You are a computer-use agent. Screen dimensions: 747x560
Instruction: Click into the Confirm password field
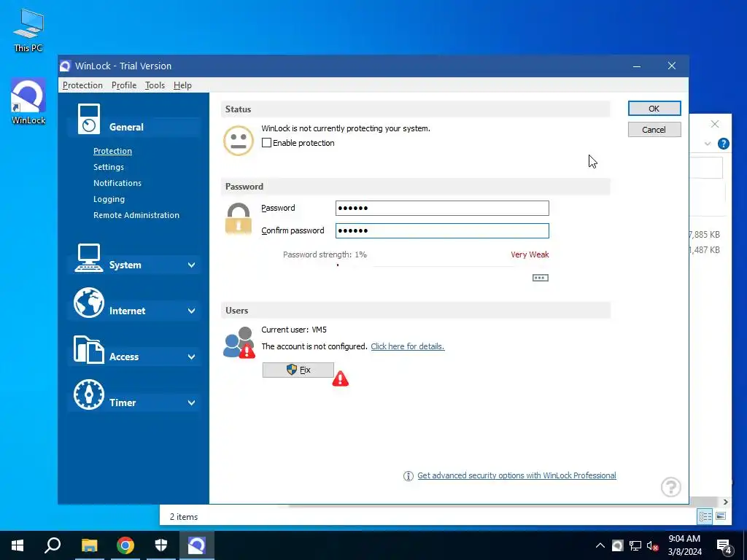442,231
